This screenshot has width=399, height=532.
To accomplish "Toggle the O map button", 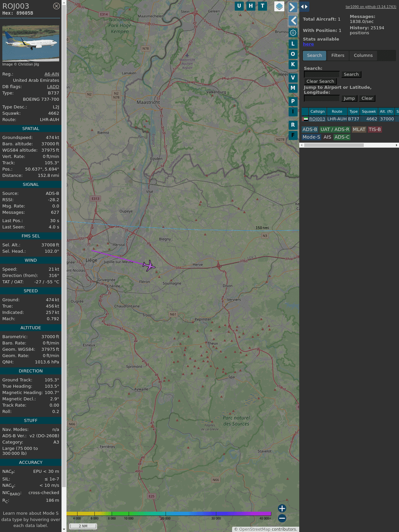I will [x=293, y=54].
